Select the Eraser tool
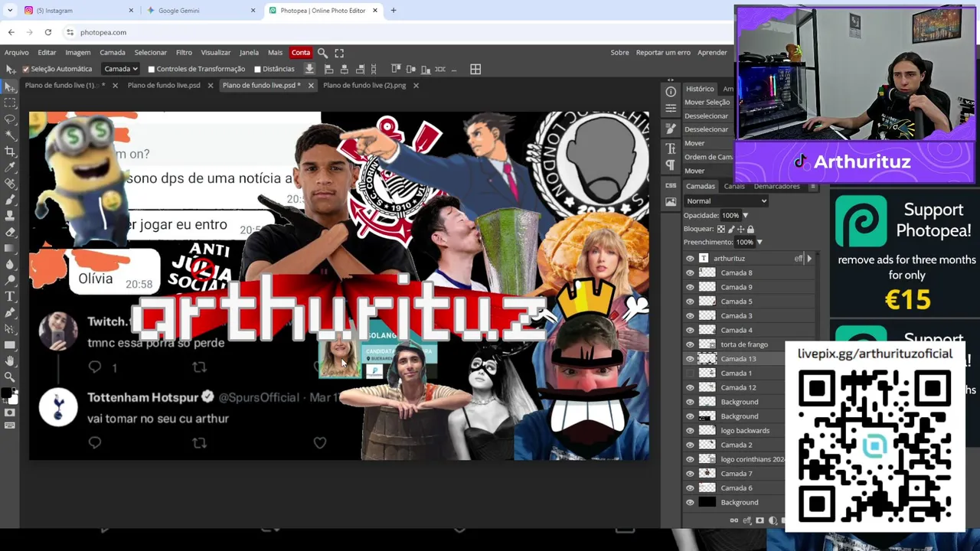The image size is (980, 551). (x=10, y=231)
